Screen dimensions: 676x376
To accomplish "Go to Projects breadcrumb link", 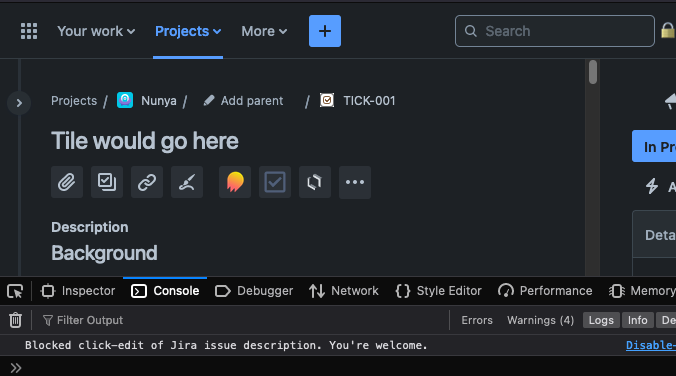I will coord(74,101).
